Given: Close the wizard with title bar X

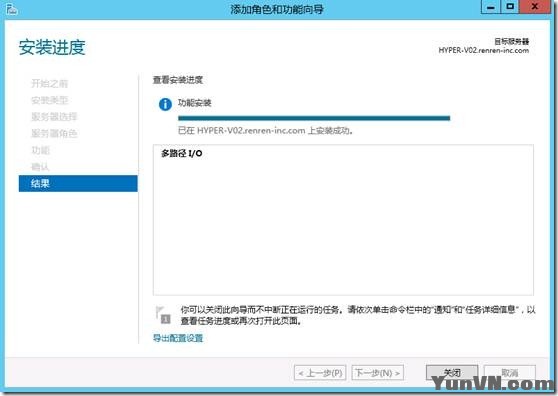Looking at the screenshot, I should click(535, 7).
